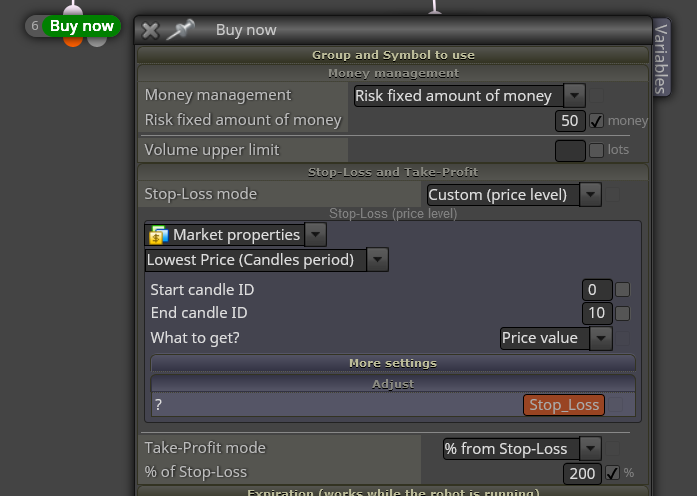Open the What to get Price value dropdown

point(556,338)
